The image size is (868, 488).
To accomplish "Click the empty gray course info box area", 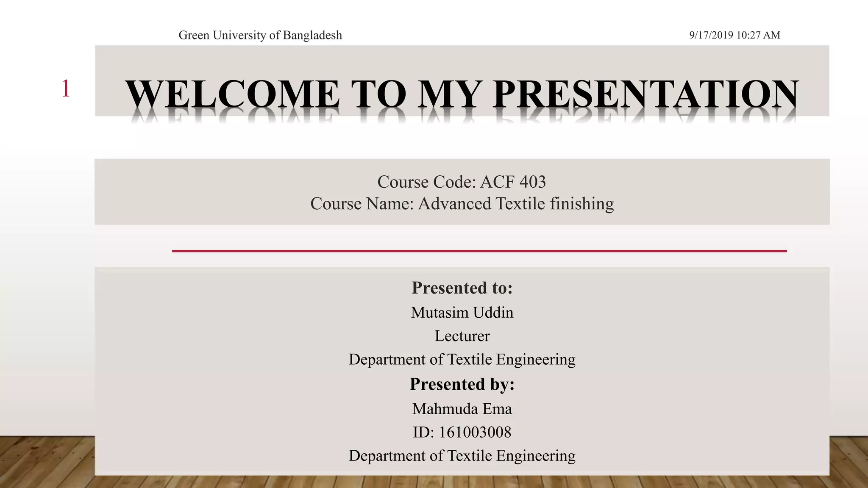I will tap(191, 192).
